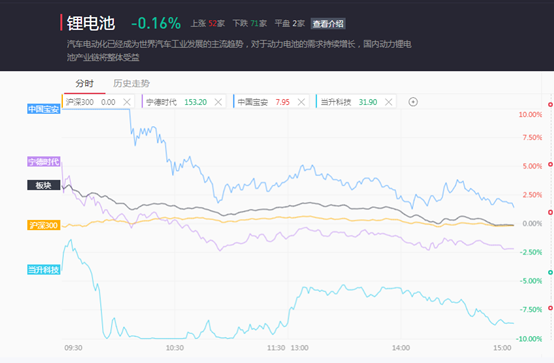The image size is (554, 363).
Task: Remove 宁德时代 comparison with its X icon
Action: 218,102
